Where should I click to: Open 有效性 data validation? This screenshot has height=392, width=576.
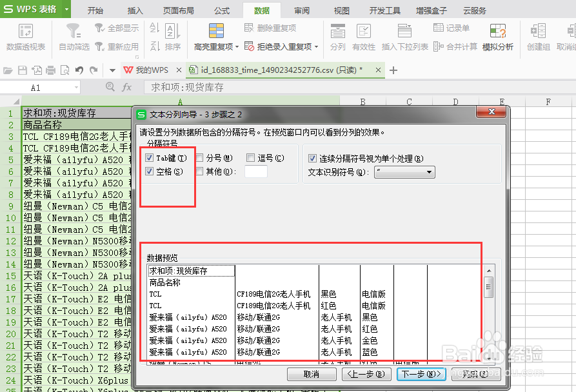(364, 37)
